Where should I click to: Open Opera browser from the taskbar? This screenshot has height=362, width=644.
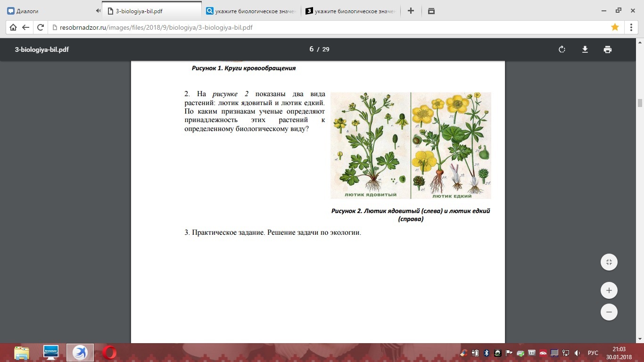click(109, 353)
